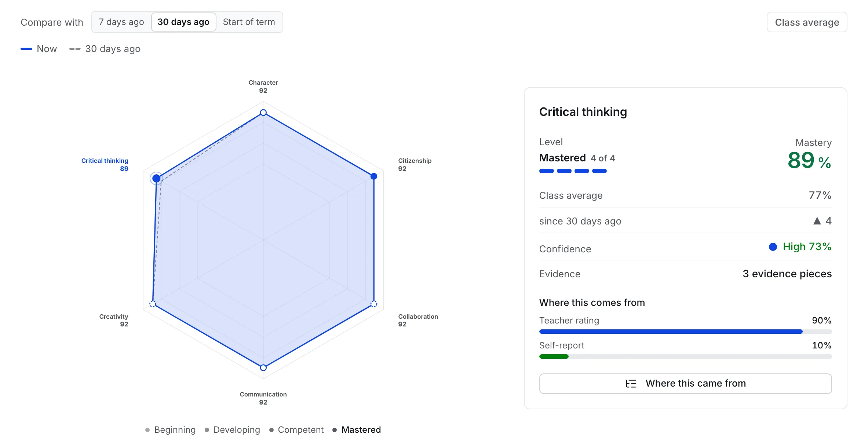This screenshot has height=446, width=868.
Task: Click the Mastered 4 of 4 level text
Action: [x=577, y=158]
